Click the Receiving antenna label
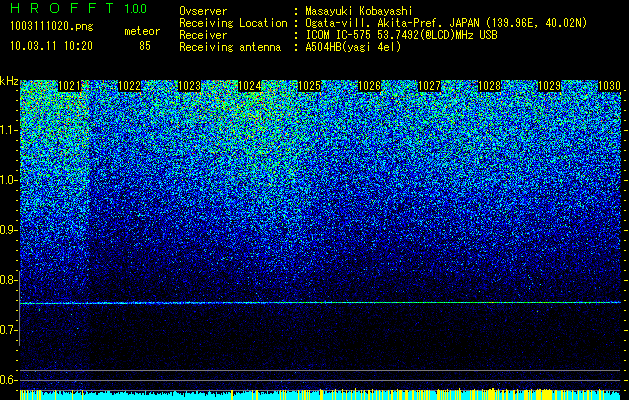 [230, 47]
